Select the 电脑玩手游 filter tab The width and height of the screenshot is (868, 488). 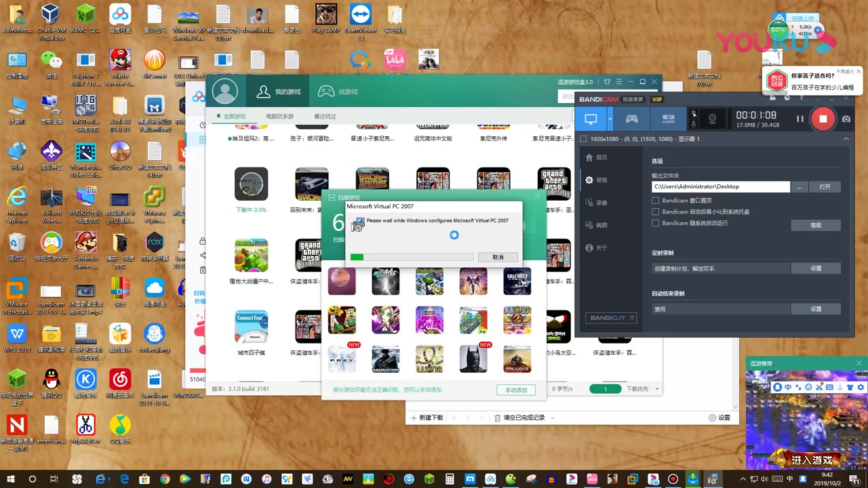[280, 117]
